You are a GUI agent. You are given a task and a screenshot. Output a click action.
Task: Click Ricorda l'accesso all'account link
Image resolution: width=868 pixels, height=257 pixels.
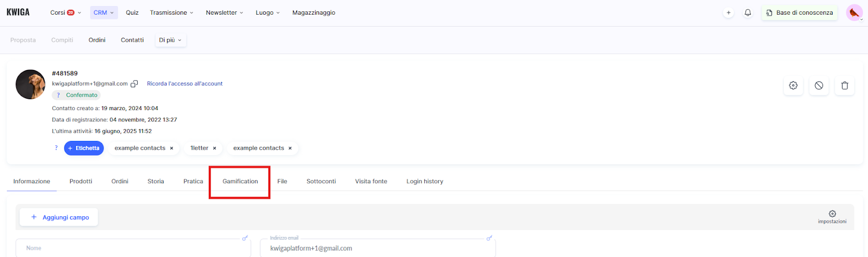point(184,84)
